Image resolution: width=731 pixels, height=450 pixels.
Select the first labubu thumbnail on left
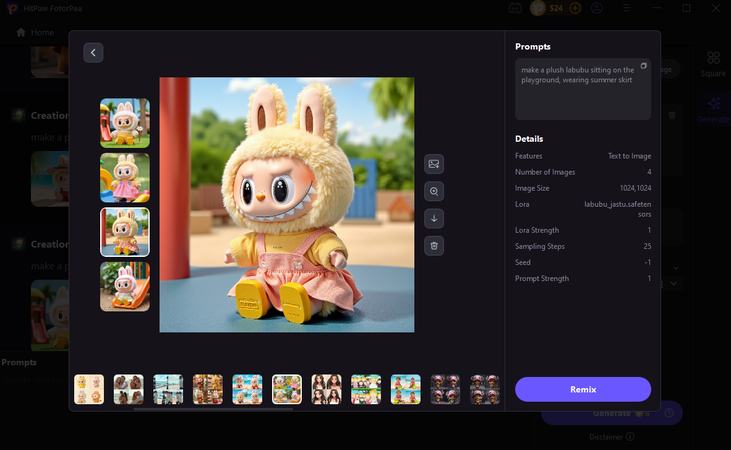(x=125, y=123)
